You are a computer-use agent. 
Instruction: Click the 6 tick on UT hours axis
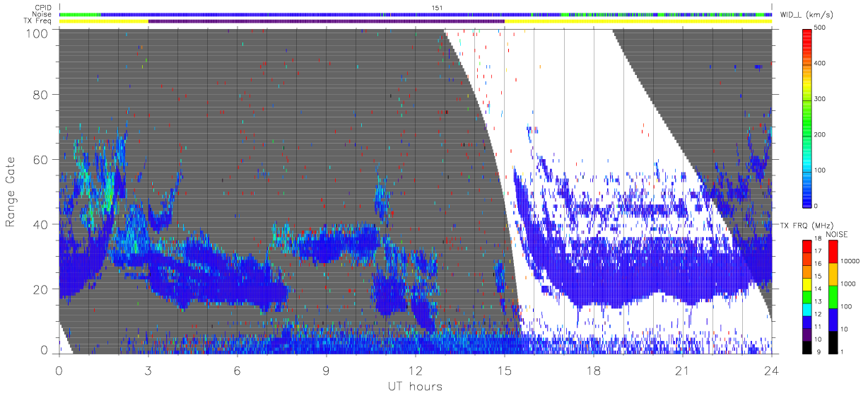click(237, 370)
